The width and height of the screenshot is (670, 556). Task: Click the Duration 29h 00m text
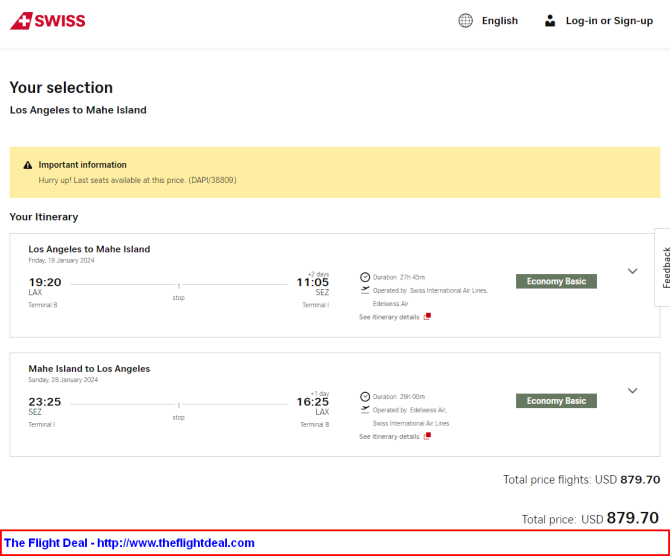399,397
